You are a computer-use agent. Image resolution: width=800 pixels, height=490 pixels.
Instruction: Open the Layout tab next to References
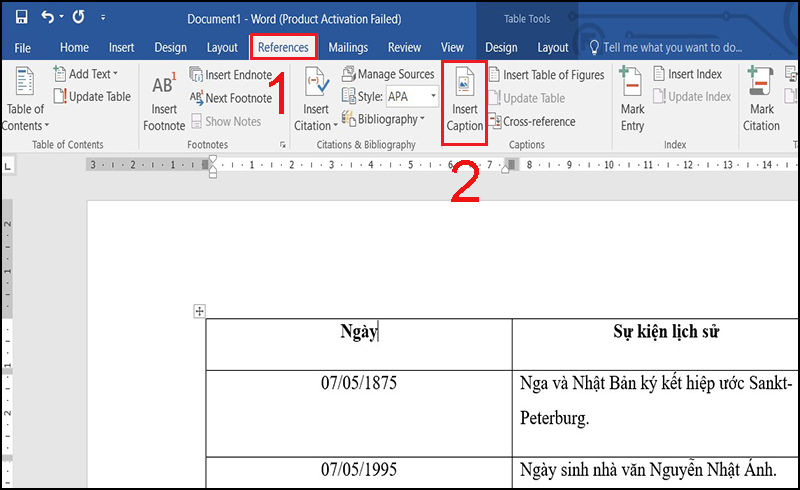click(222, 47)
